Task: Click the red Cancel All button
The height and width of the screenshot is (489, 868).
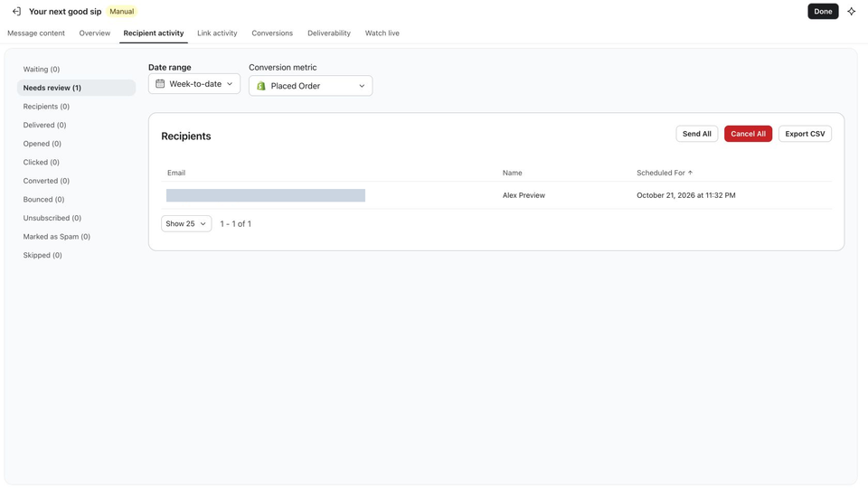Action: [748, 134]
